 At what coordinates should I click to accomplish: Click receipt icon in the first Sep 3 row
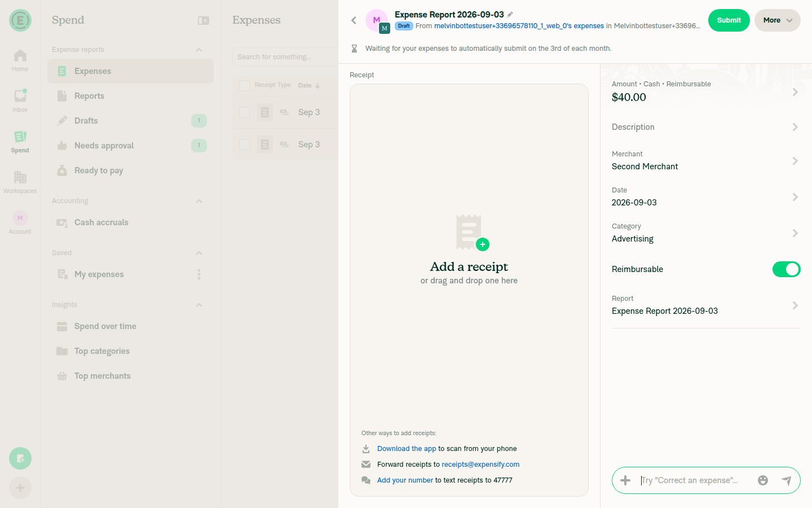(265, 112)
